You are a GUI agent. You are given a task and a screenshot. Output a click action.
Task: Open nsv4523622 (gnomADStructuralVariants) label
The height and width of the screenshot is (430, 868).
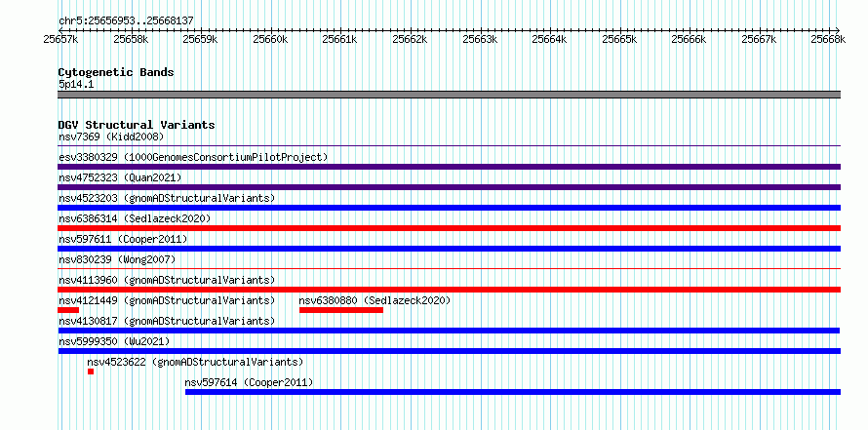pos(195,362)
